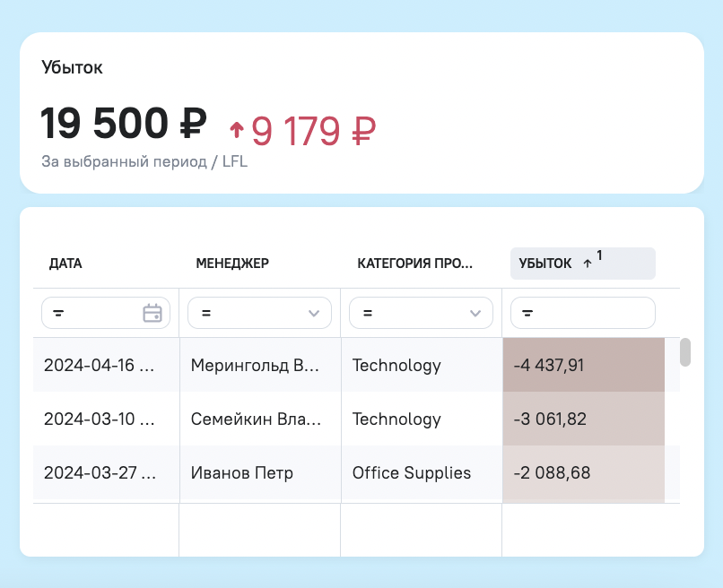Click the 2024-04-16 date cell
Screen dimensions: 723x588
pyautogui.click(x=106, y=365)
